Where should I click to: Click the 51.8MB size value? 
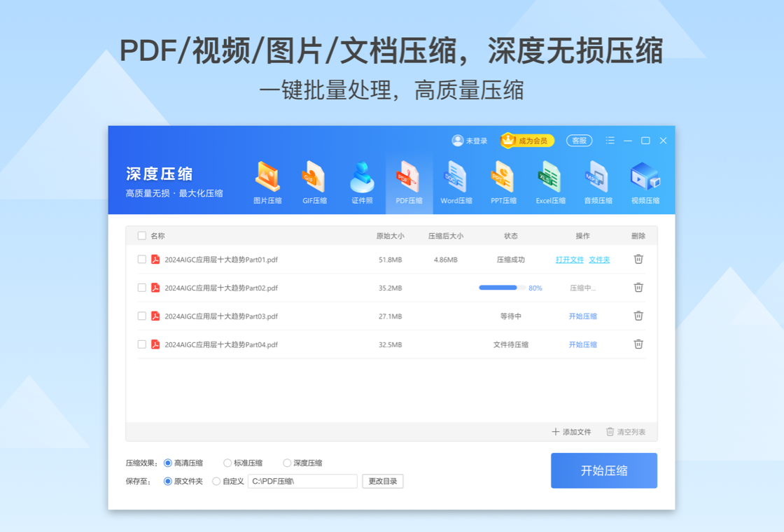pos(390,260)
